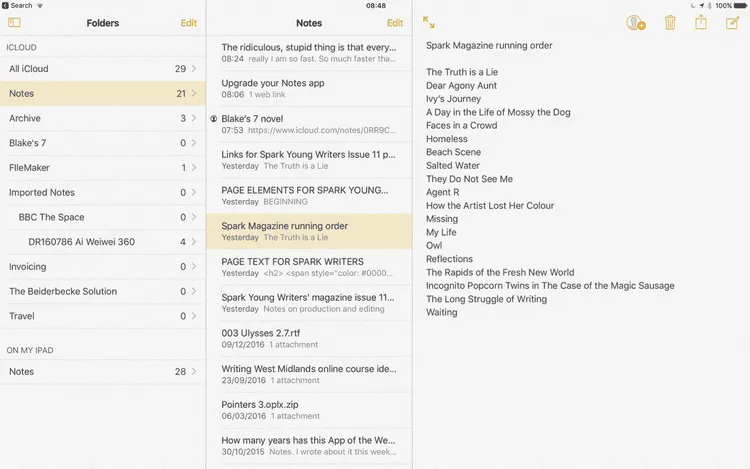This screenshot has height=469, width=750.
Task: Toggle the sidebar layout icon above Folders
Action: (x=14, y=22)
